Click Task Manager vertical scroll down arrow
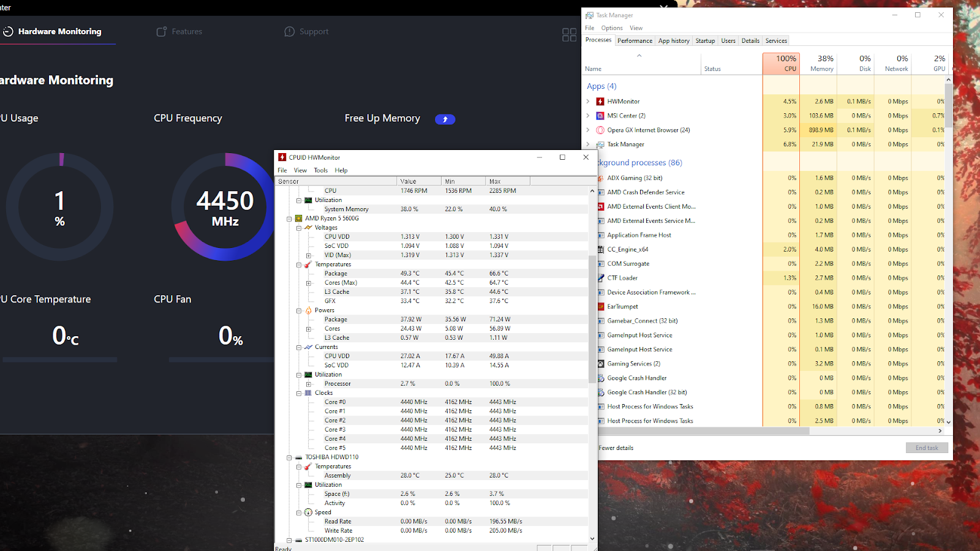 coord(949,422)
